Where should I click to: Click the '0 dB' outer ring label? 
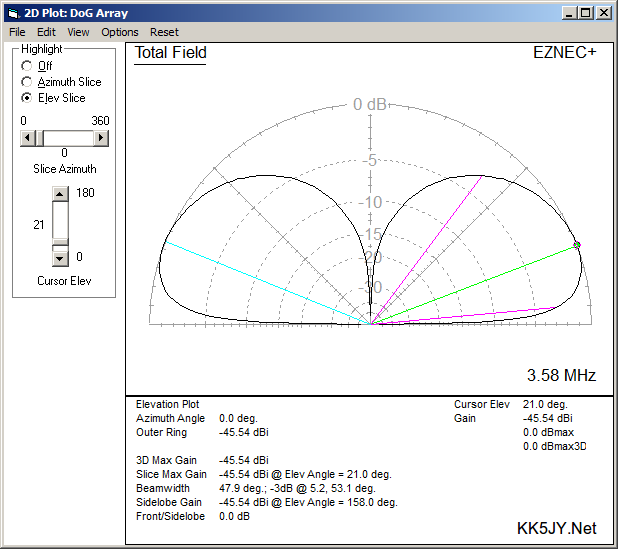[370, 104]
